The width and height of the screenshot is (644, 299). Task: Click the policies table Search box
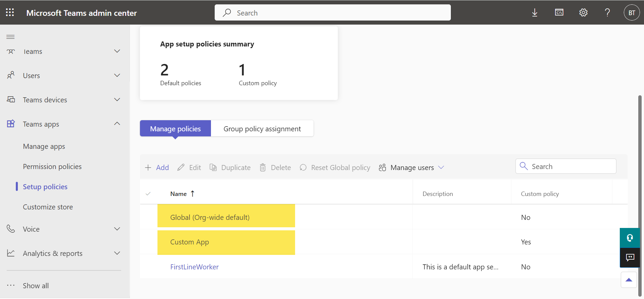[566, 166]
